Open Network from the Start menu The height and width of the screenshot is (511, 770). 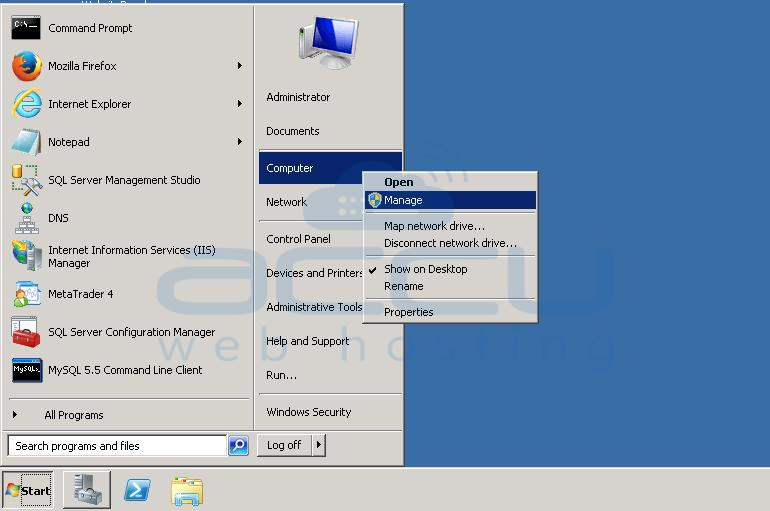[286, 202]
